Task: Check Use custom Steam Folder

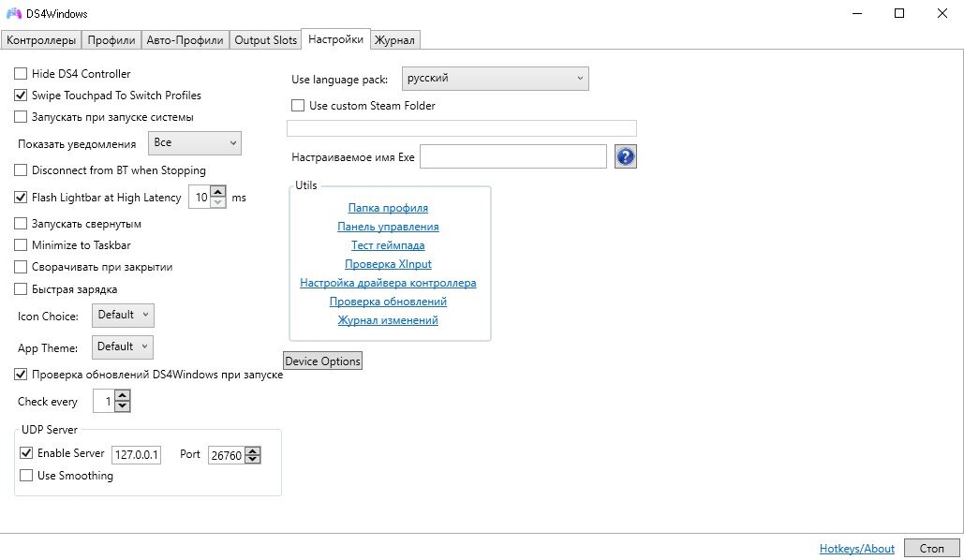Action: click(298, 106)
